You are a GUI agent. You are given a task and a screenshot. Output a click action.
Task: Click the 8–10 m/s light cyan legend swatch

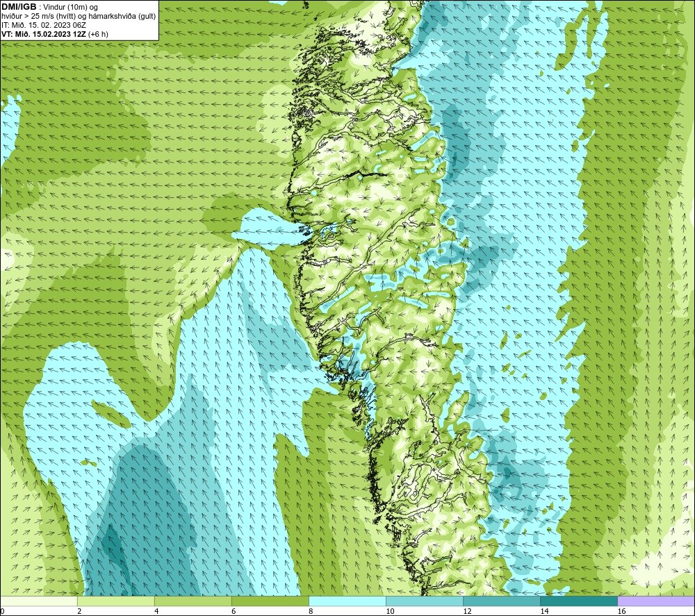[x=347, y=601]
